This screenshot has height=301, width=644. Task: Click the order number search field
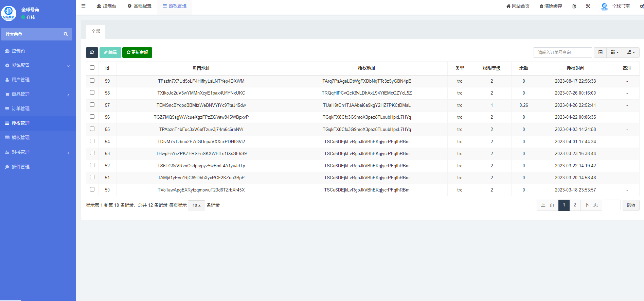562,52
